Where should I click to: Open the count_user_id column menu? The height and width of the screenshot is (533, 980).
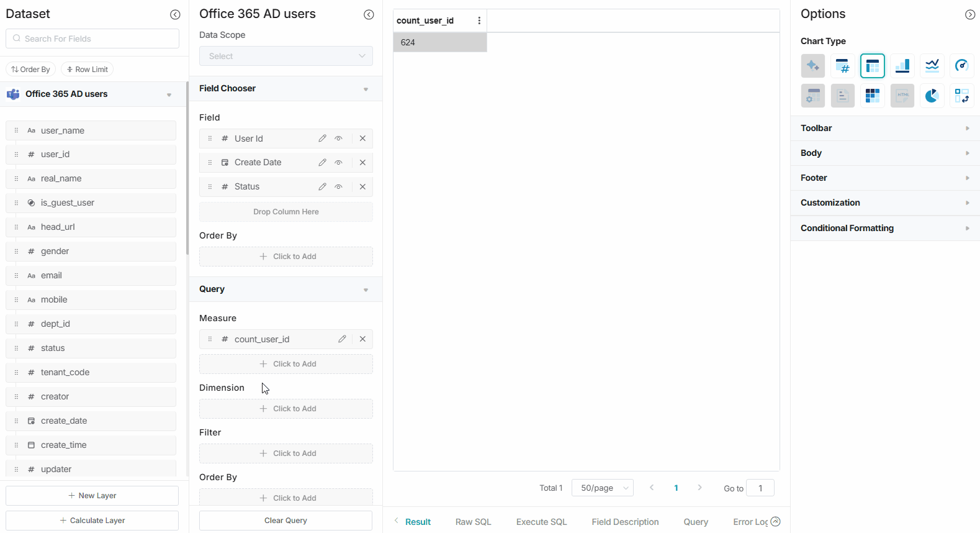479,20
